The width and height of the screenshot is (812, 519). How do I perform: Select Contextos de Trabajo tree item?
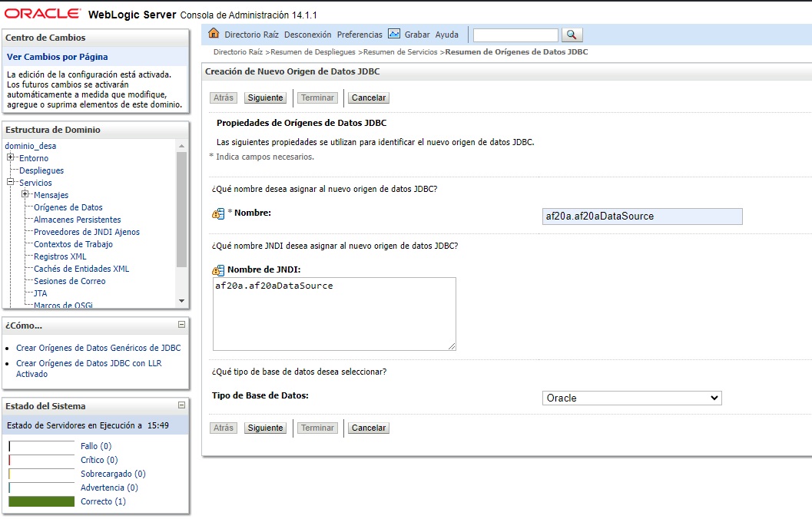pyautogui.click(x=73, y=244)
